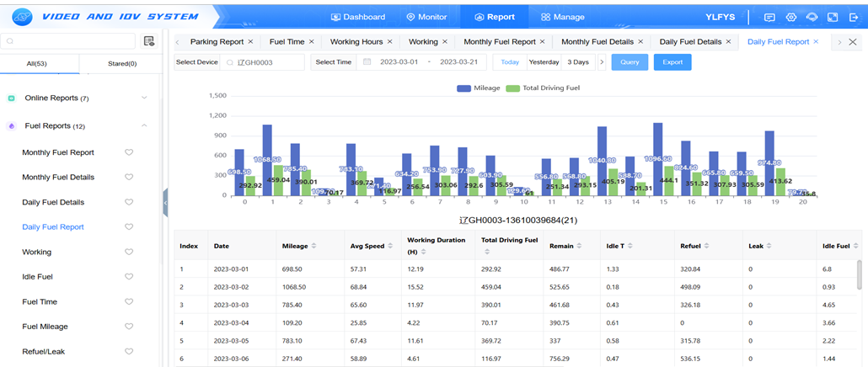Expand the Online Reports group

pos(144,98)
